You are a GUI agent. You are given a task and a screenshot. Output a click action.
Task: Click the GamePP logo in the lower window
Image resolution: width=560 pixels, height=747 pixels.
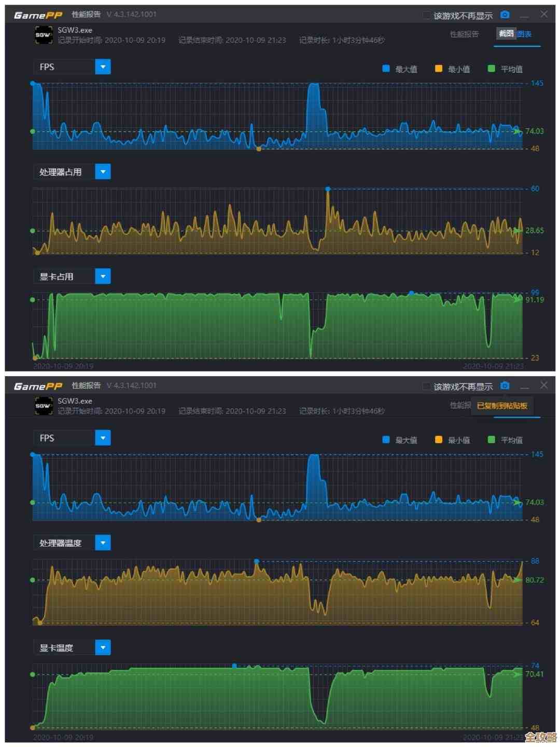pos(38,386)
